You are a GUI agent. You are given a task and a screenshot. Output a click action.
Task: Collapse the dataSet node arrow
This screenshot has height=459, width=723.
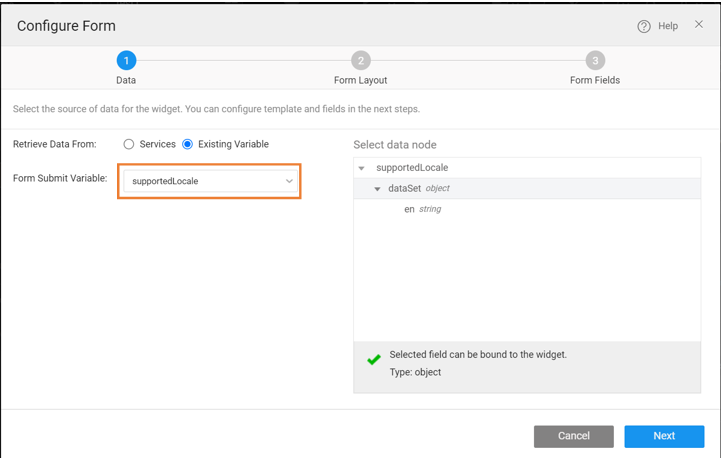tap(378, 189)
